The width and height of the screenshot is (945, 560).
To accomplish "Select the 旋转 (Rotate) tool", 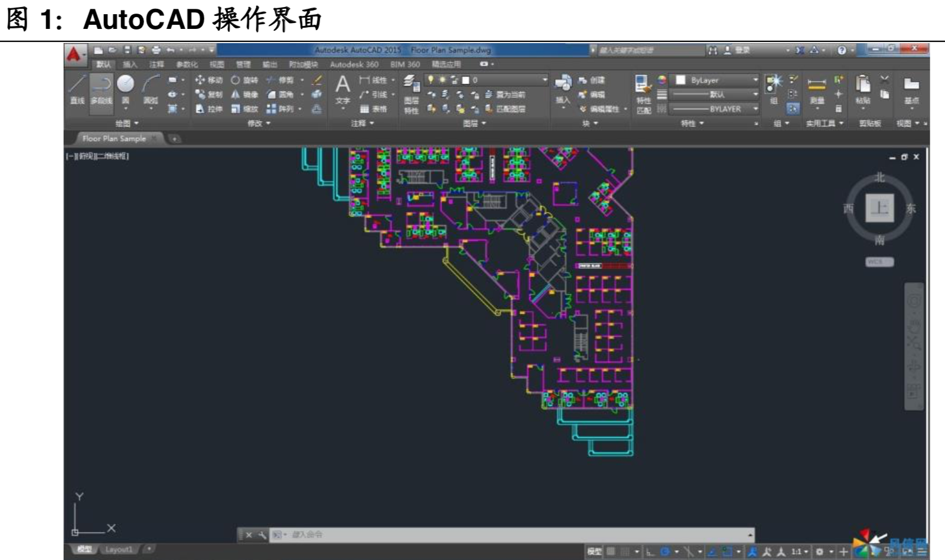I will 246,80.
